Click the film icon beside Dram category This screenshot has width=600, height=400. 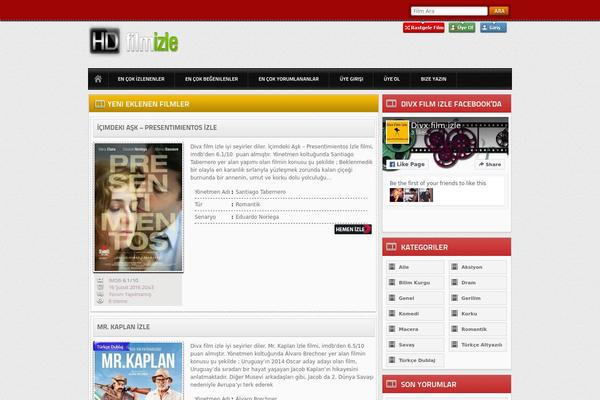tap(455, 282)
